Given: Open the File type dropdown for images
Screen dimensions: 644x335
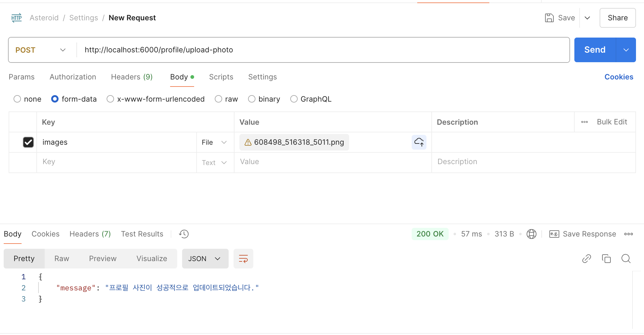Looking at the screenshot, I should [x=215, y=142].
